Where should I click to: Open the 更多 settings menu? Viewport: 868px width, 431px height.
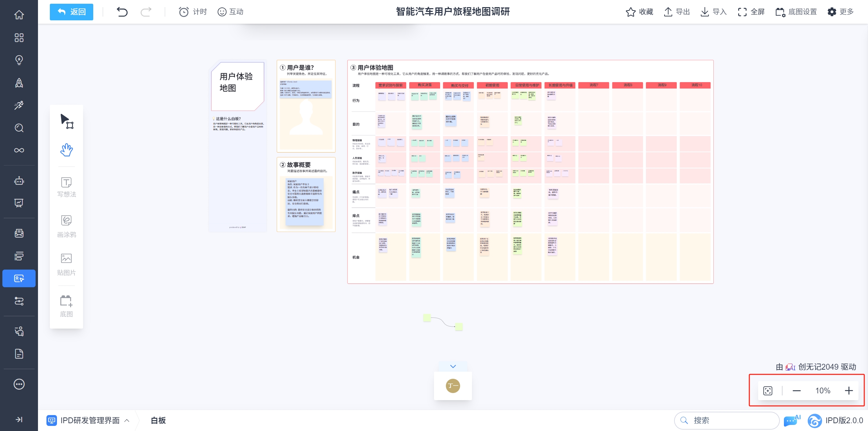[840, 12]
